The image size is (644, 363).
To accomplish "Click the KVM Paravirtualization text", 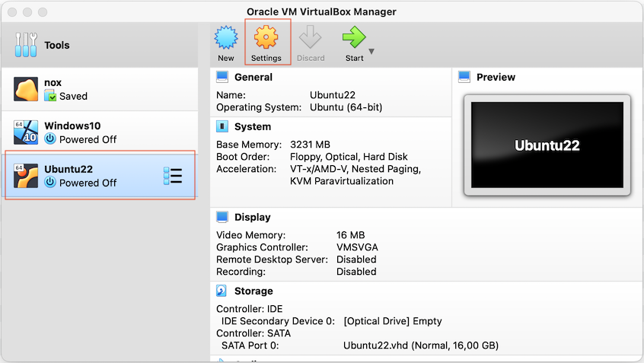I will click(342, 181).
